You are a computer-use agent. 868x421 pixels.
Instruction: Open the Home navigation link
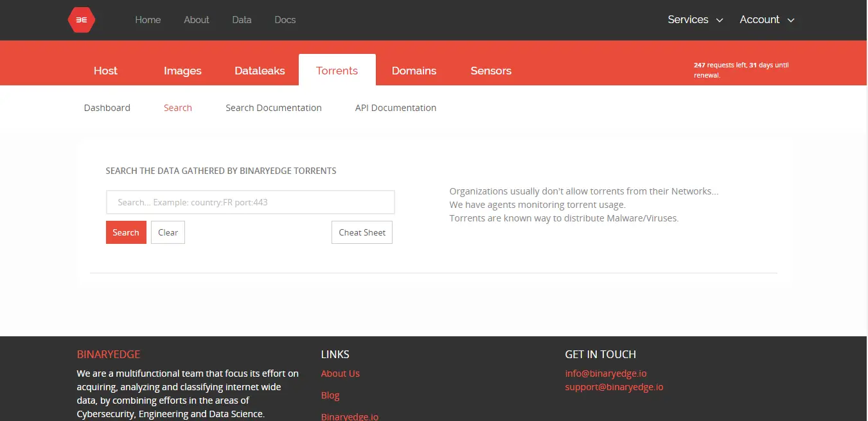(148, 20)
